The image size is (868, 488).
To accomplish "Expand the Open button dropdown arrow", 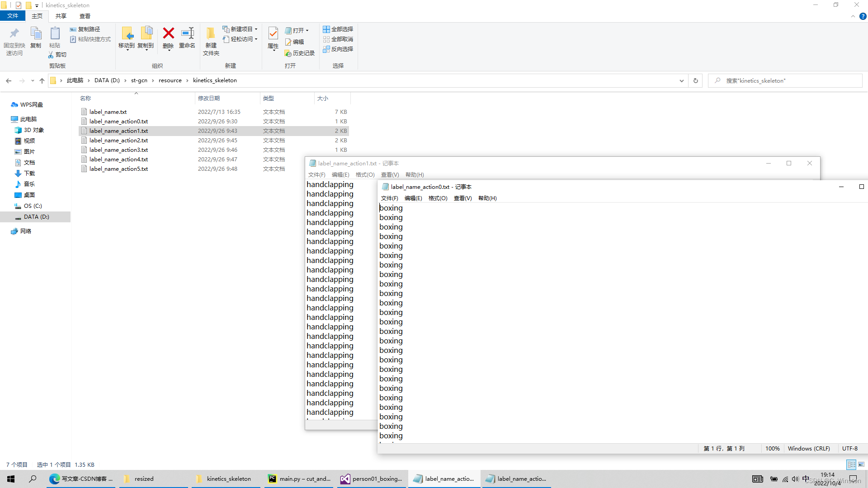I will (307, 31).
